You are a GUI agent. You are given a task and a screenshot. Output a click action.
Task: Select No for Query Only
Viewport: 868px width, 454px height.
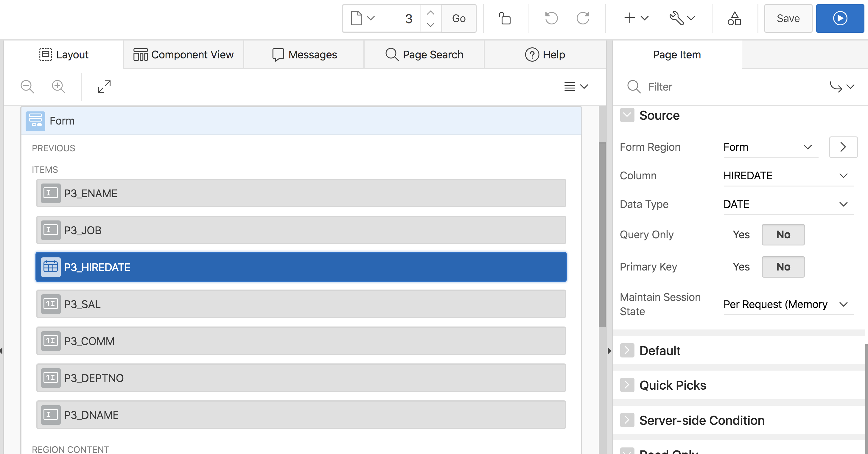783,234
